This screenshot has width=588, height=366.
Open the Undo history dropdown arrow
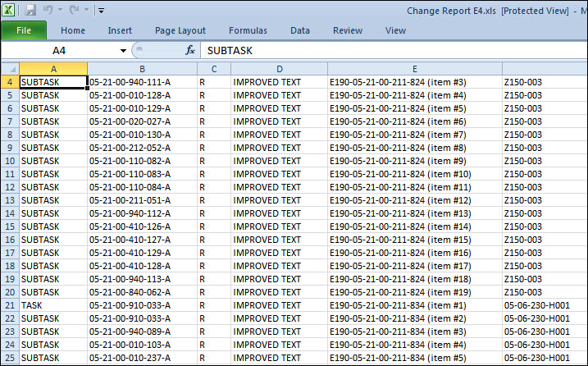tap(60, 10)
